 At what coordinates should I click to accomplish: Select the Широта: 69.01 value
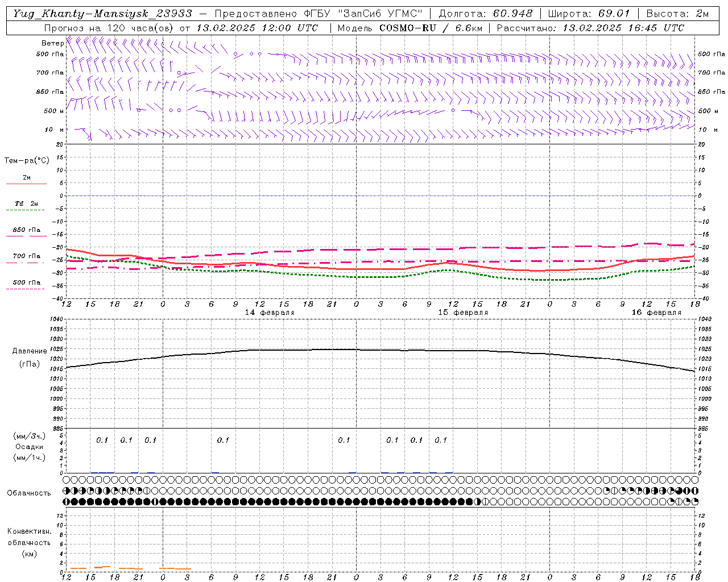click(589, 14)
